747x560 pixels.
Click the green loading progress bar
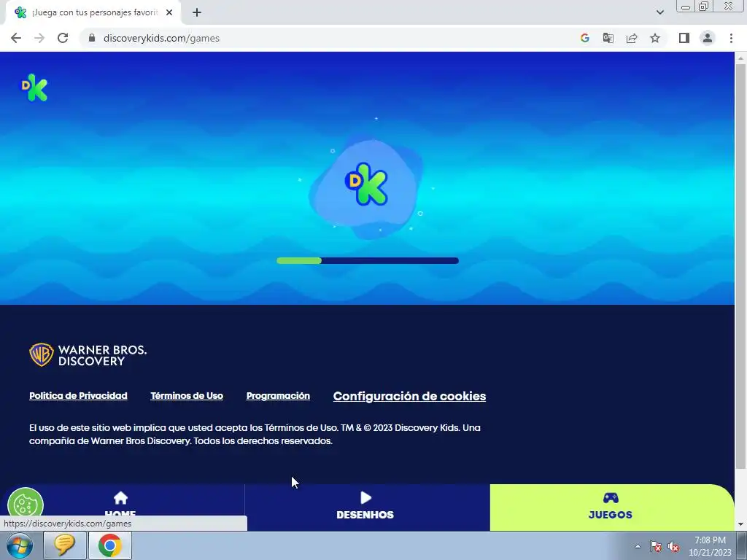[x=299, y=260]
